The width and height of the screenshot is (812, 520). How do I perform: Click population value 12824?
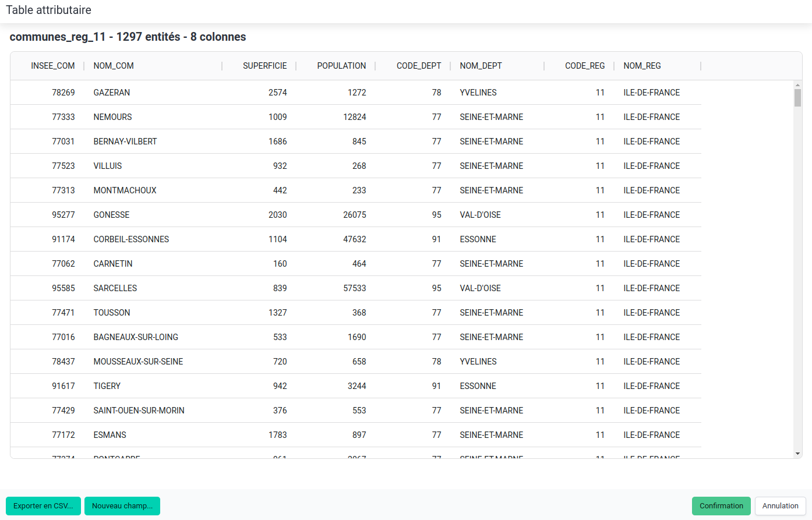(x=355, y=117)
